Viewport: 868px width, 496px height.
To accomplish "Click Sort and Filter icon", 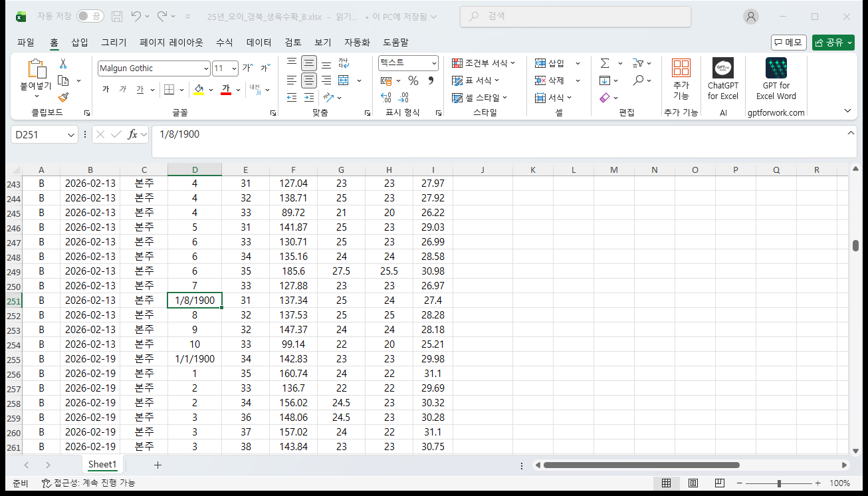I will click(638, 63).
